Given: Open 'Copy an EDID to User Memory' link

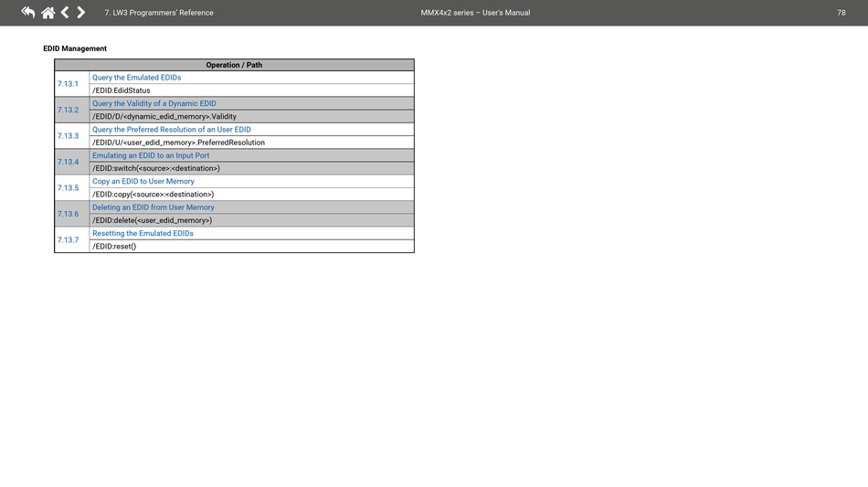Looking at the screenshot, I should [143, 182].
